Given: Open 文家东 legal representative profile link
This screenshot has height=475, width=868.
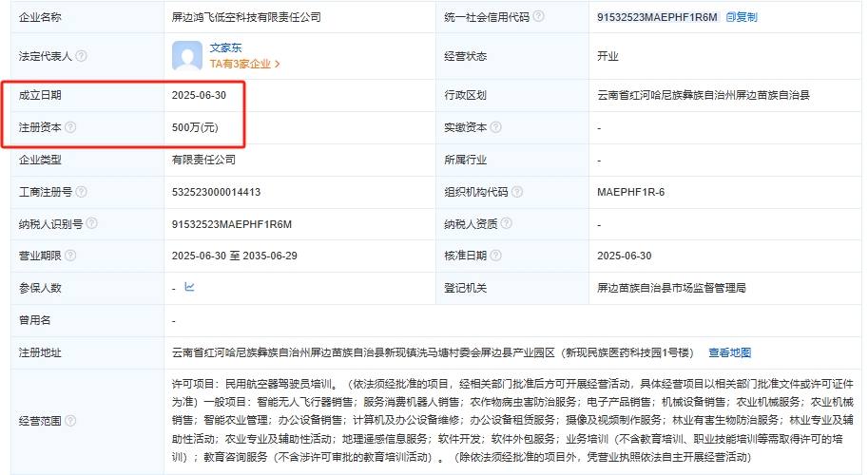Looking at the screenshot, I should pyautogui.click(x=226, y=47).
